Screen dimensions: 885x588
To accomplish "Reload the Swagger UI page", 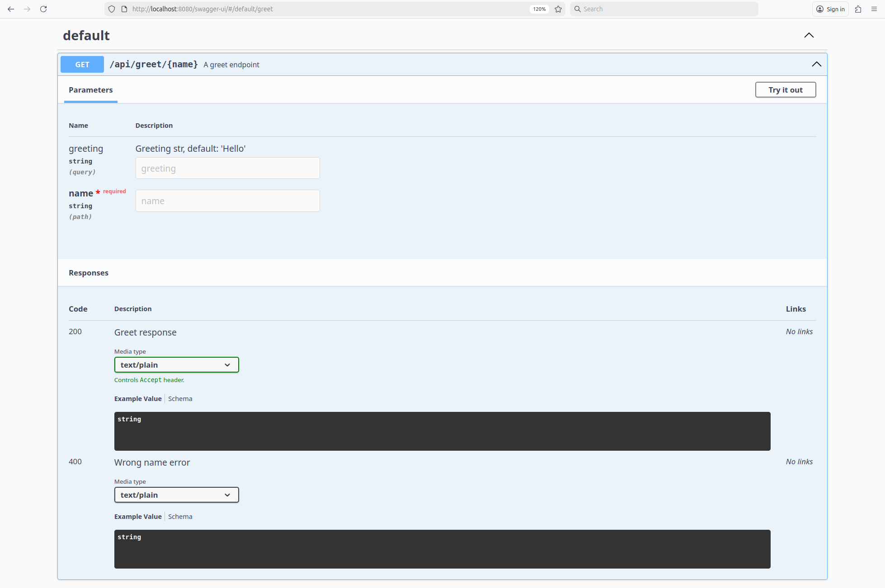I will 43,9.
